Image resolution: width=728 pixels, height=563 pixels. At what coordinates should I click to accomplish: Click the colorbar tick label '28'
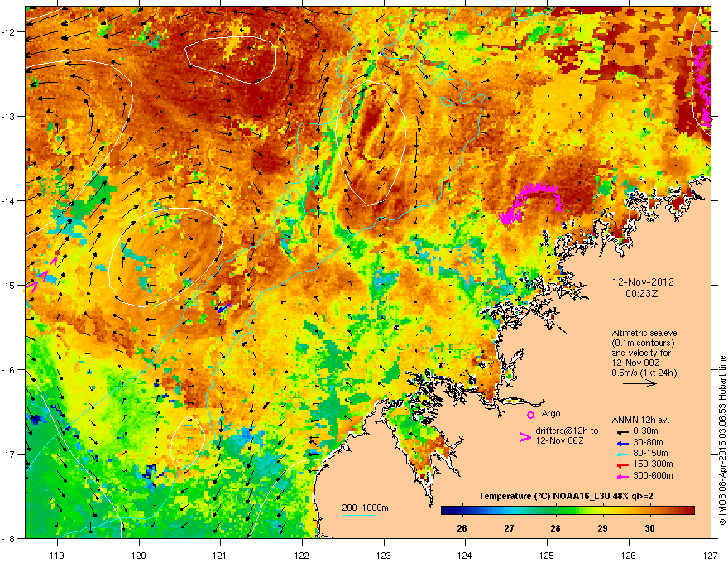[555, 528]
